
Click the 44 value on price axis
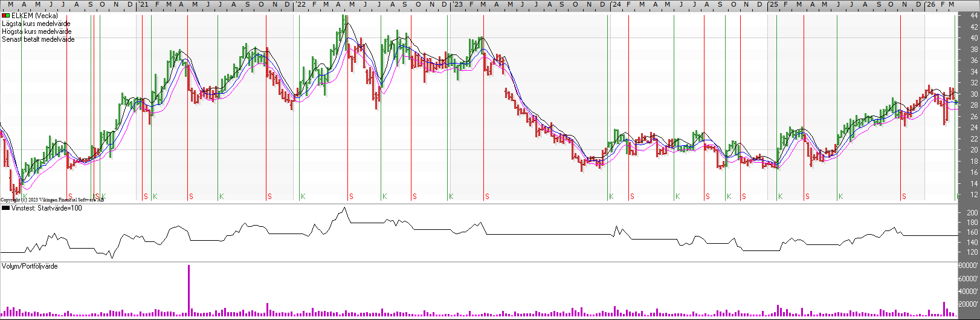point(974,16)
